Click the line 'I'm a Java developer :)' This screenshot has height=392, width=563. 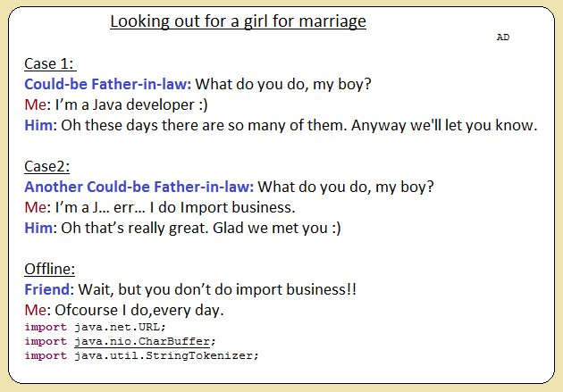[131, 104]
